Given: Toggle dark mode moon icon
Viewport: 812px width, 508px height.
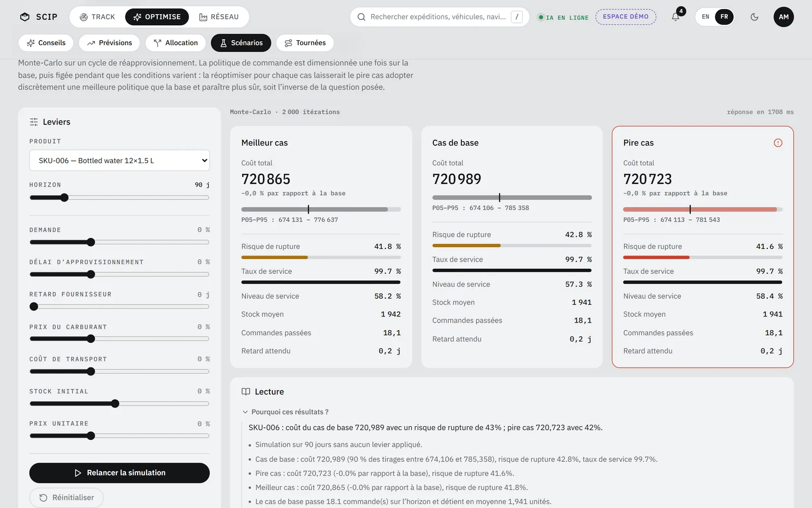Looking at the screenshot, I should point(755,17).
